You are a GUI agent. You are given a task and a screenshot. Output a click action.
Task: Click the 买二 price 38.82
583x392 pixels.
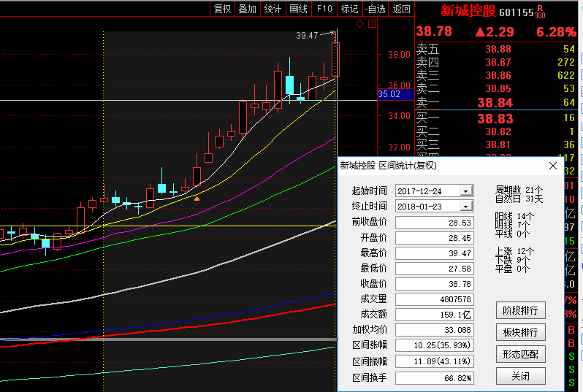(498, 131)
